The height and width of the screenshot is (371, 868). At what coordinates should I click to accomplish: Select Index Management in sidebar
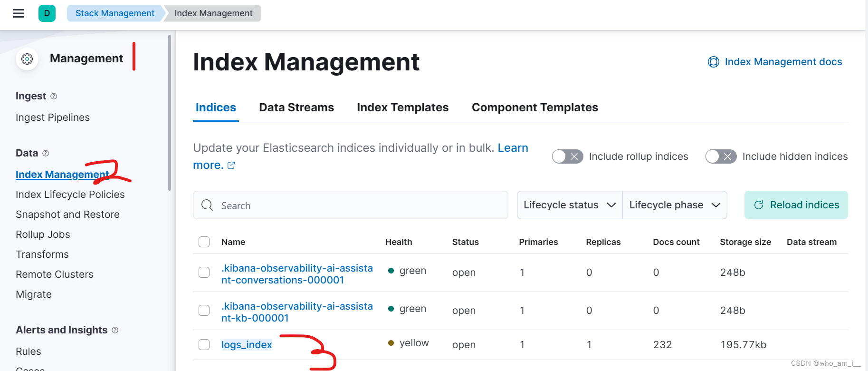click(62, 175)
